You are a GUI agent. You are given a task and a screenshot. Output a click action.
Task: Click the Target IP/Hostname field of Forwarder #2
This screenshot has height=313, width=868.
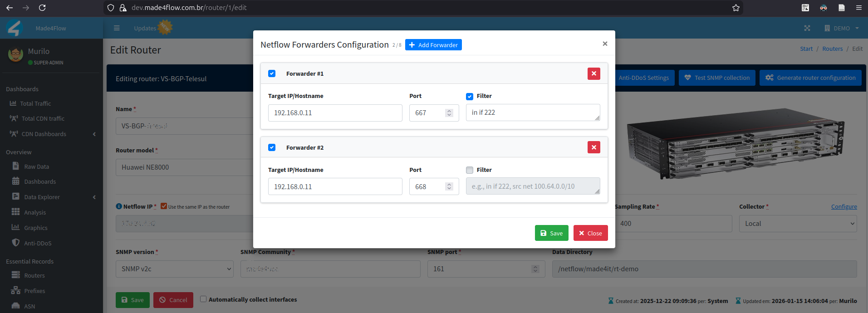335,186
